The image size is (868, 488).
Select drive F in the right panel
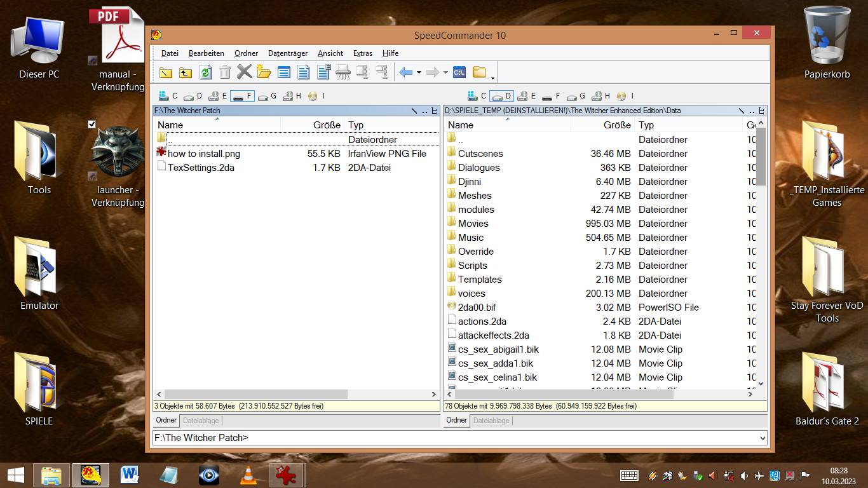(x=550, y=96)
